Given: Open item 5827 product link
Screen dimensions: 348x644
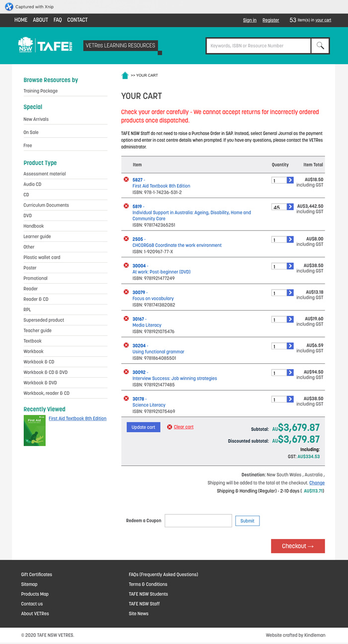Looking at the screenshot, I should (138, 180).
